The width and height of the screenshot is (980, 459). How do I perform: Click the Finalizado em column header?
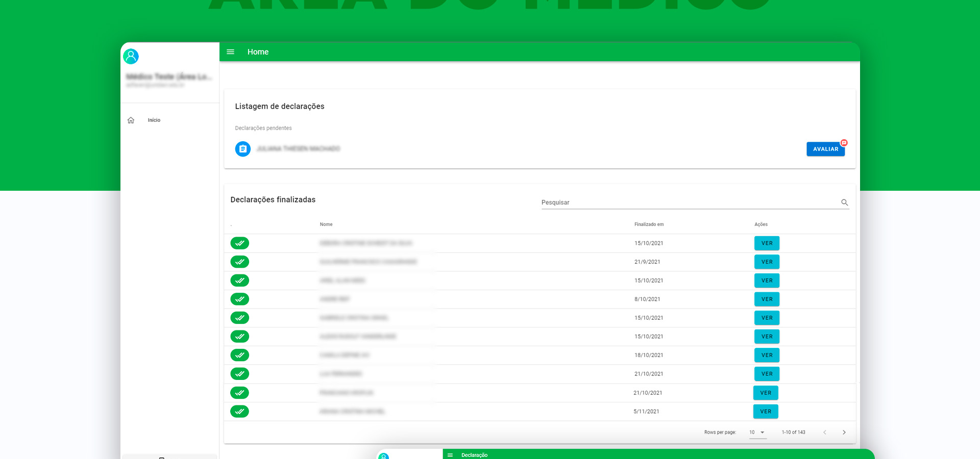point(649,224)
